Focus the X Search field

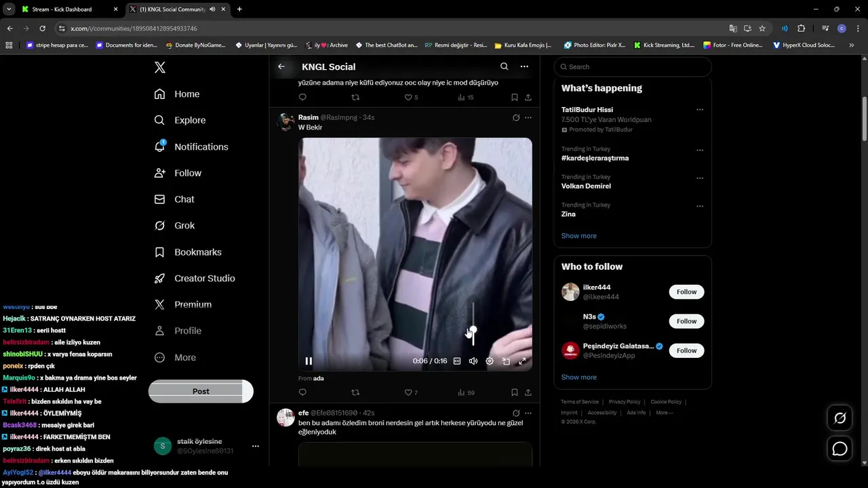click(x=633, y=66)
